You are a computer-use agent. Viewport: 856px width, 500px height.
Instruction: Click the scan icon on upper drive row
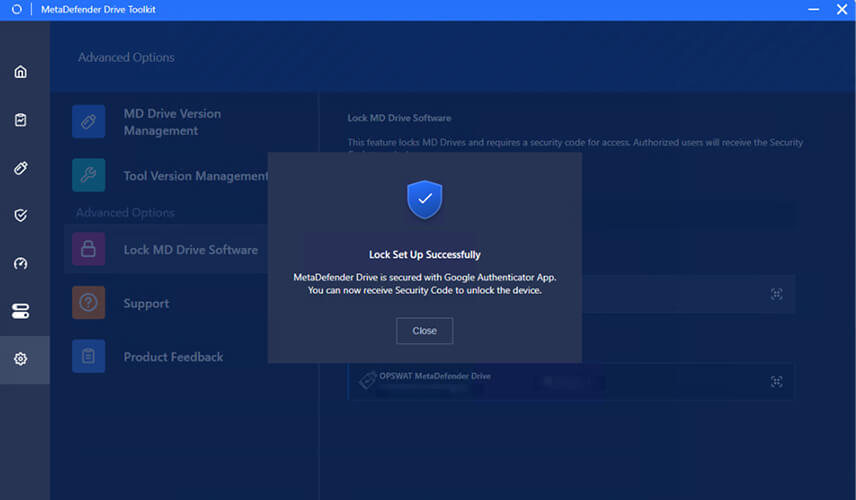pos(776,294)
